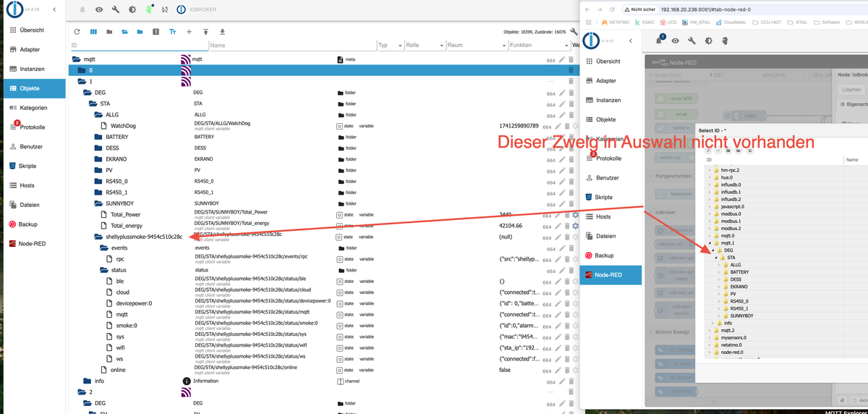Viewport: 868px width, 414px height.
Task: Expand the BATTERY folder in left tree
Action: tap(99, 137)
